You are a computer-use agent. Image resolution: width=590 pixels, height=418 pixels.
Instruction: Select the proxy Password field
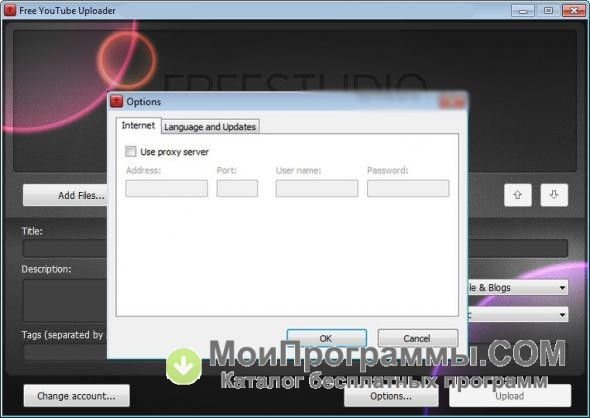(x=408, y=188)
